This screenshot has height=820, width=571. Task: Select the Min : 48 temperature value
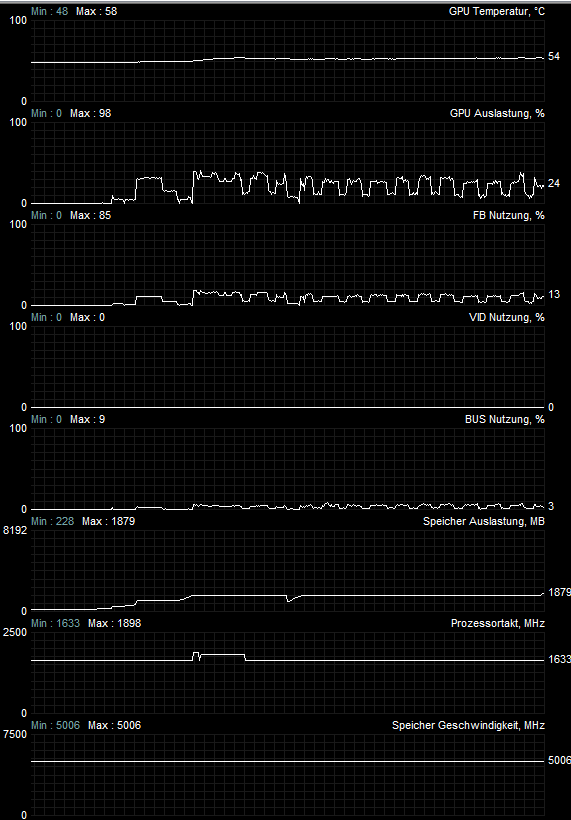tap(49, 11)
